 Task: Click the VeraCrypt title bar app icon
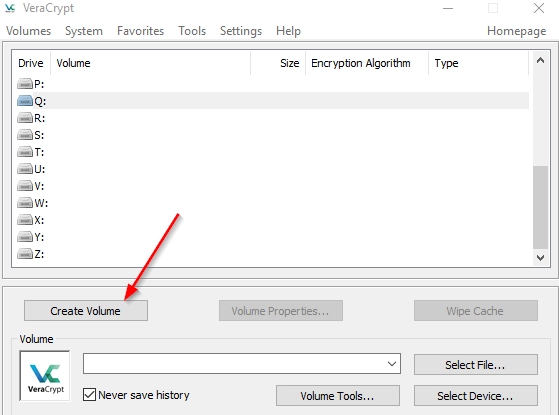pyautogui.click(x=10, y=8)
